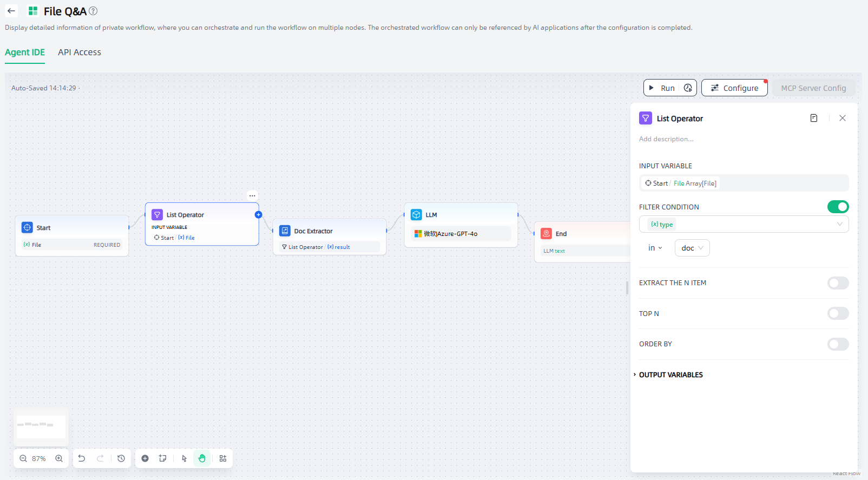The height and width of the screenshot is (480, 868).
Task: Add a note to the canvas
Action: point(162,458)
